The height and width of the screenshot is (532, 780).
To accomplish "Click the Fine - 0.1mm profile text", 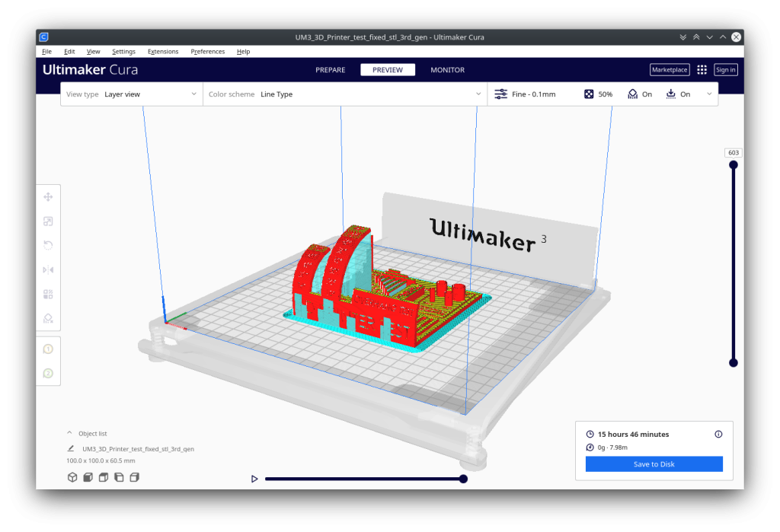I will click(533, 94).
